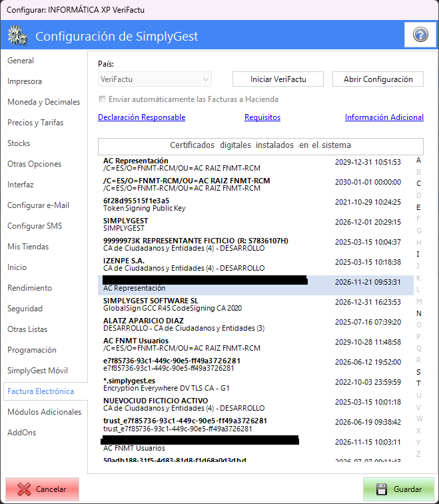439x504 pixels.
Task: Switch to Impresora section
Action: 25,81
